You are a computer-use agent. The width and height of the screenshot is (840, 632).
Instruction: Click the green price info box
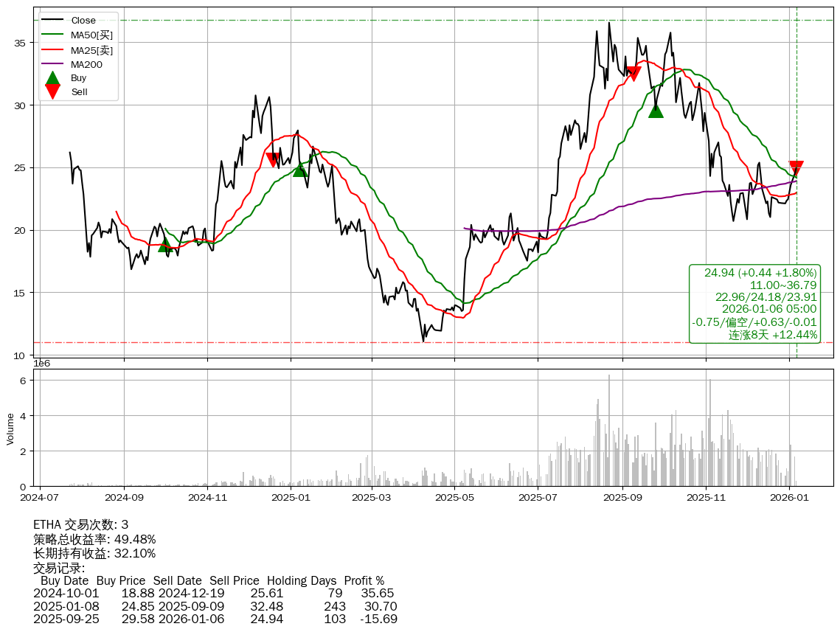click(754, 304)
